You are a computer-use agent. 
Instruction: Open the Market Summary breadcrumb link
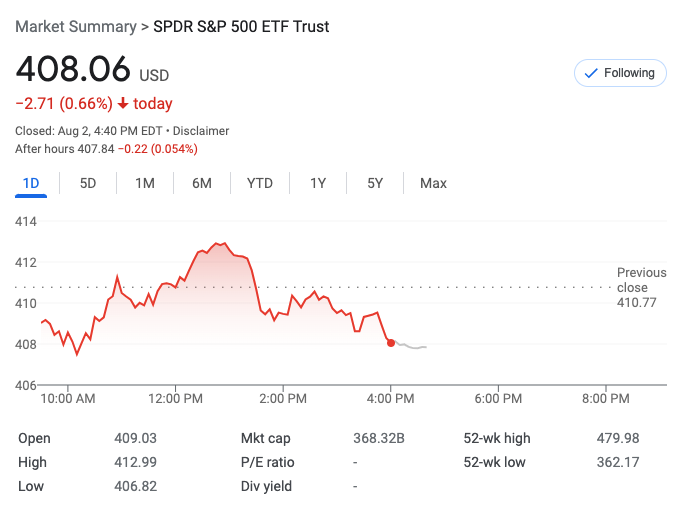click(x=75, y=27)
